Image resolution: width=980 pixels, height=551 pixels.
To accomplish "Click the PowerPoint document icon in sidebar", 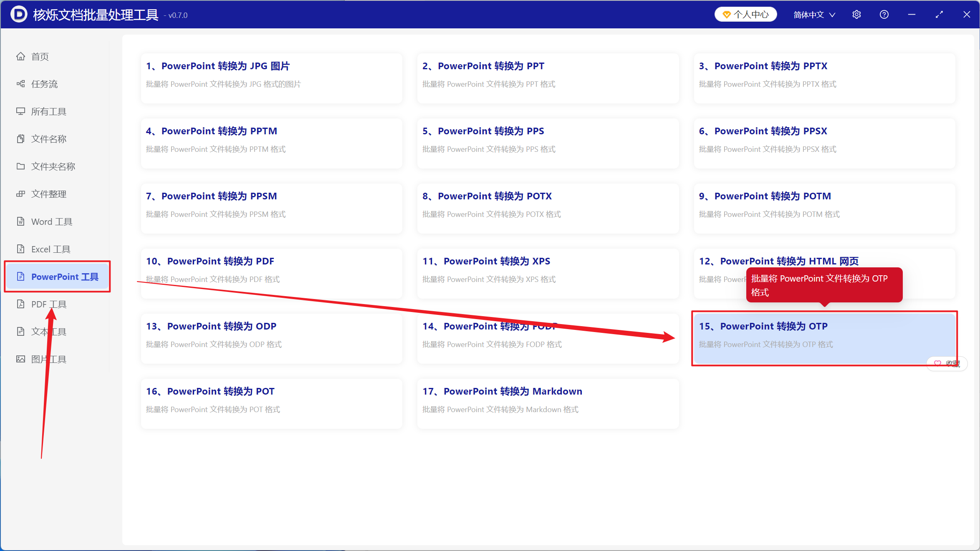I will pyautogui.click(x=20, y=277).
